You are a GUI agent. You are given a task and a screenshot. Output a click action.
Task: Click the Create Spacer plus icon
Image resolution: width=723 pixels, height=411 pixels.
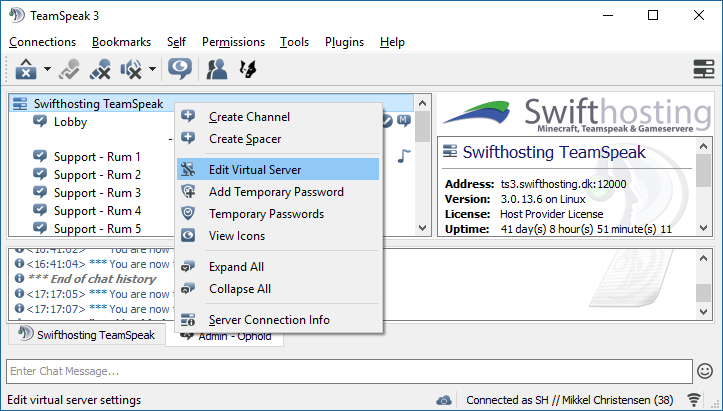pos(188,138)
